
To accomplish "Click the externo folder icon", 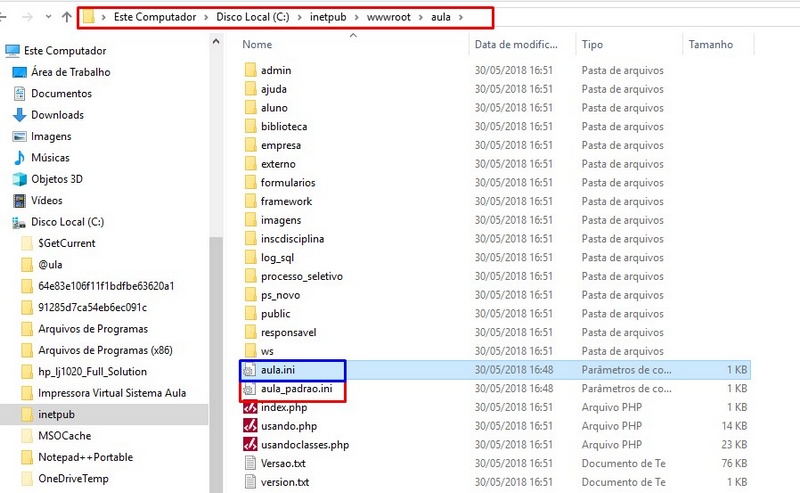I will (250, 164).
